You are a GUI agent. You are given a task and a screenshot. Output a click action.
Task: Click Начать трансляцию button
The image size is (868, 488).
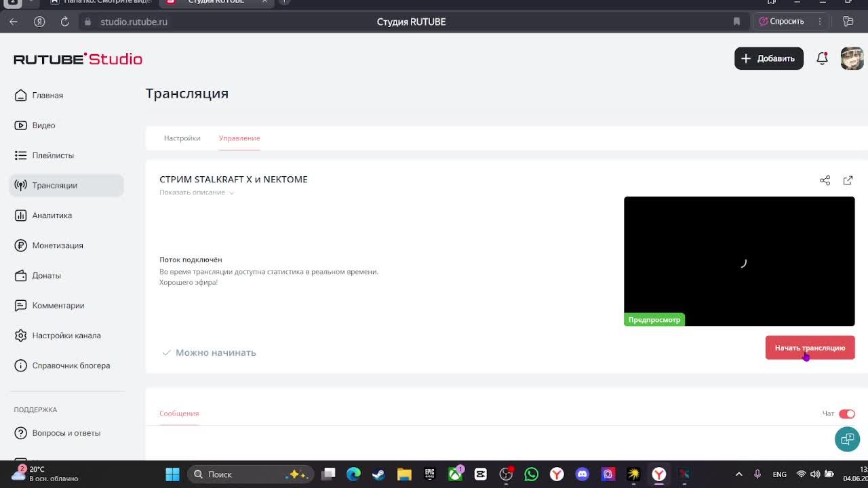(810, 348)
